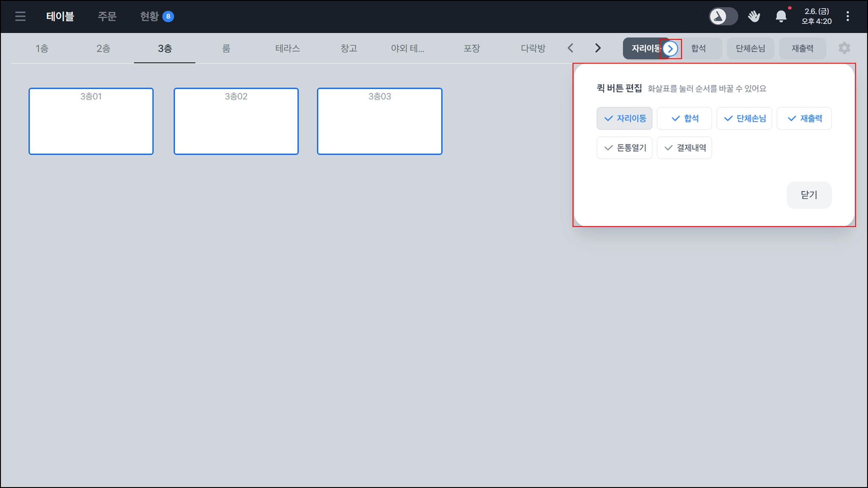Switch to the 테라스 tab

pos(287,49)
